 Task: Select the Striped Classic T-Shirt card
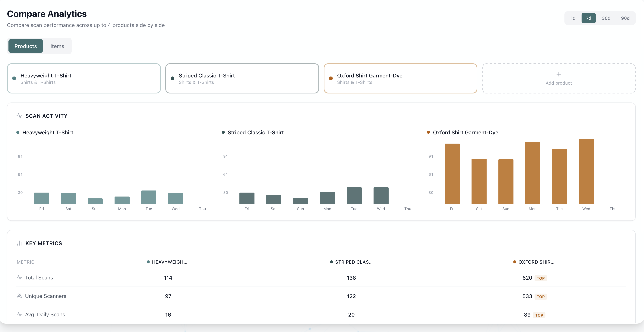pos(242,78)
